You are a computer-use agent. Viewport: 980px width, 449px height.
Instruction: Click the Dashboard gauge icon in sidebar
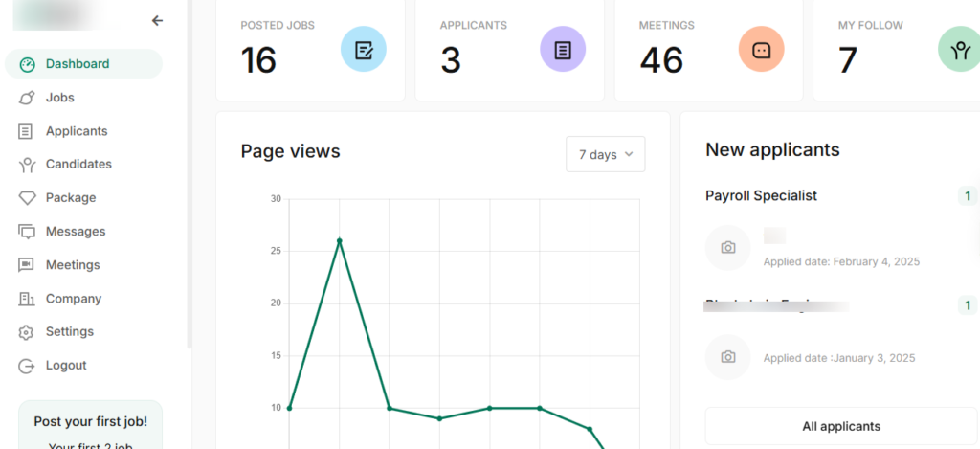[27, 64]
